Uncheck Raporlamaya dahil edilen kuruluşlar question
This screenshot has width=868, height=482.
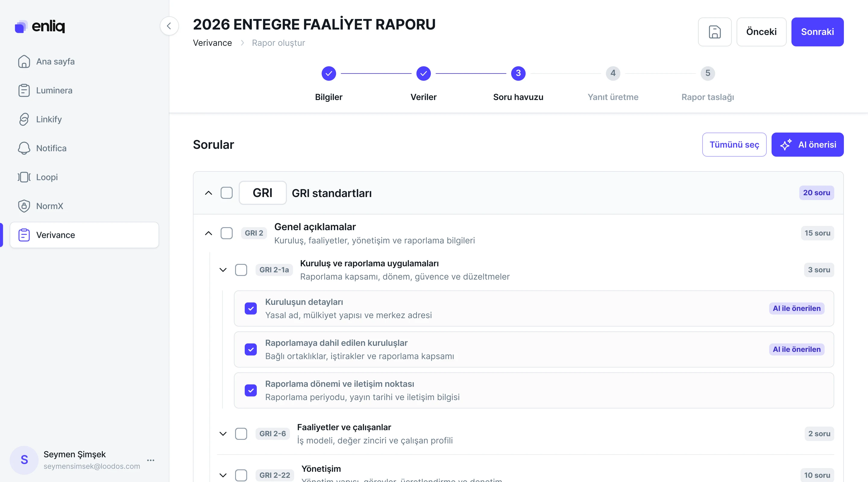[251, 350]
